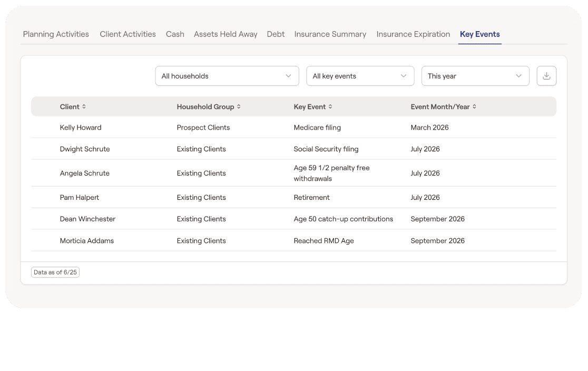Click the Data as of 6/25 badge
This screenshot has height=371, width=588.
pyautogui.click(x=55, y=272)
